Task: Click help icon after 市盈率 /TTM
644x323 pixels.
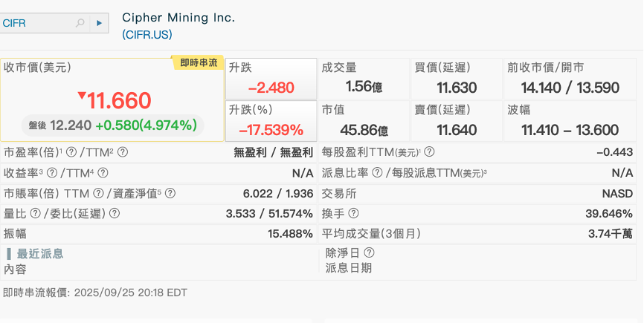Action: (x=123, y=152)
